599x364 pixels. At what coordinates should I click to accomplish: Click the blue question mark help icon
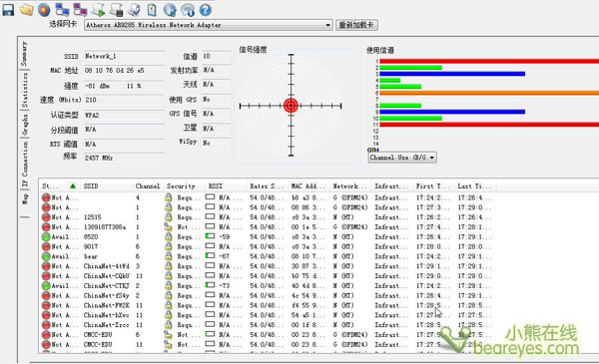pos(206,10)
